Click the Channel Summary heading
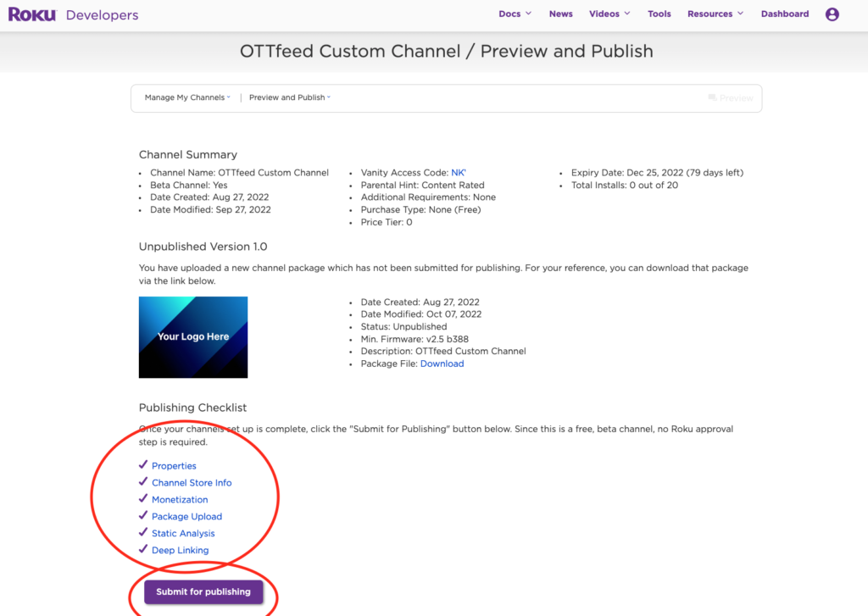868x616 pixels. tap(187, 154)
